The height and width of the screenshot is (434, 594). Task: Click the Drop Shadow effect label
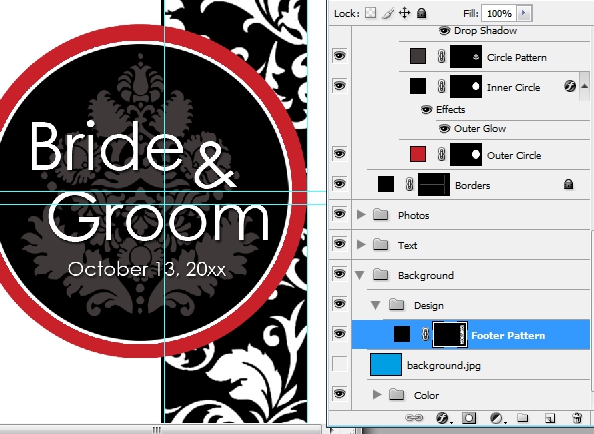[x=485, y=30]
